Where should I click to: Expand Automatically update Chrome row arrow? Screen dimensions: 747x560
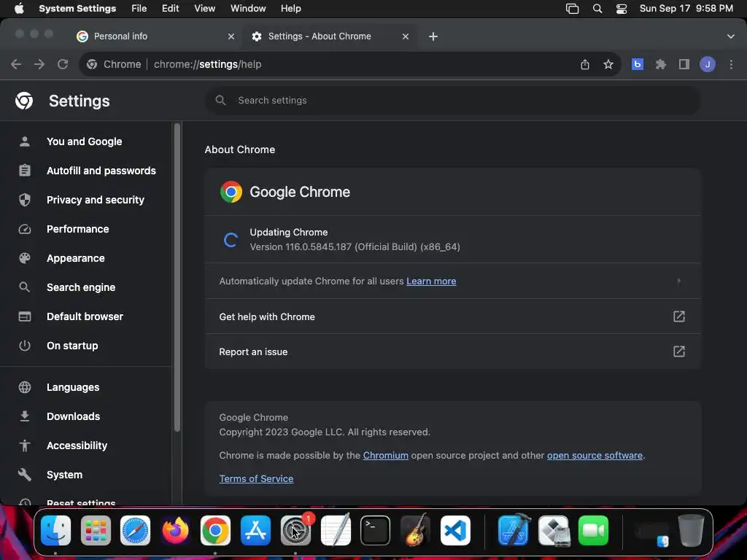(x=679, y=281)
